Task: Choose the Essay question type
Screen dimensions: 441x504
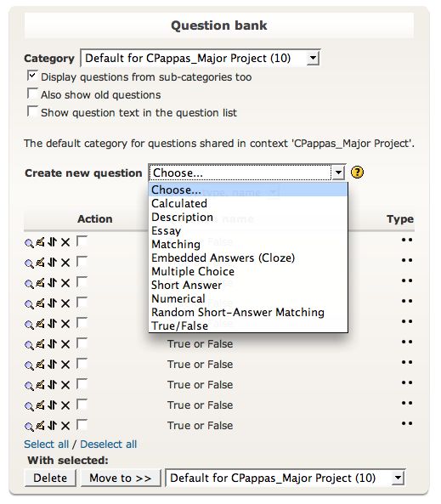Action: (x=248, y=231)
